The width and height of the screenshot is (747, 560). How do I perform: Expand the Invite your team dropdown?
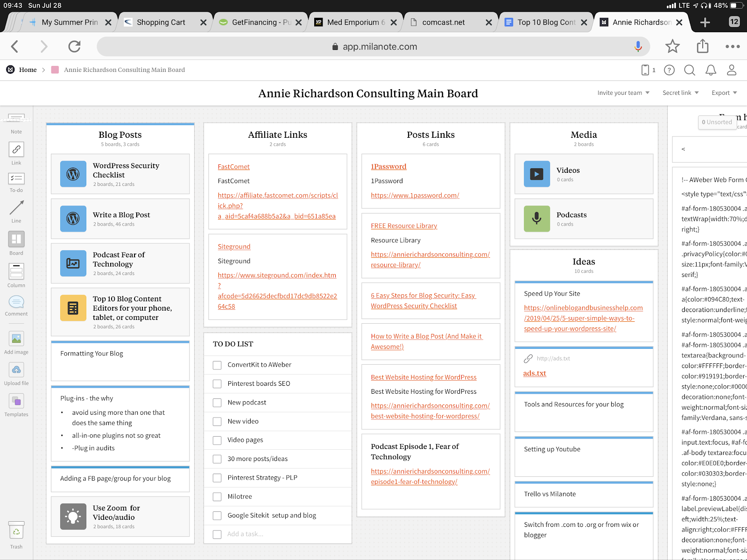[x=623, y=93]
